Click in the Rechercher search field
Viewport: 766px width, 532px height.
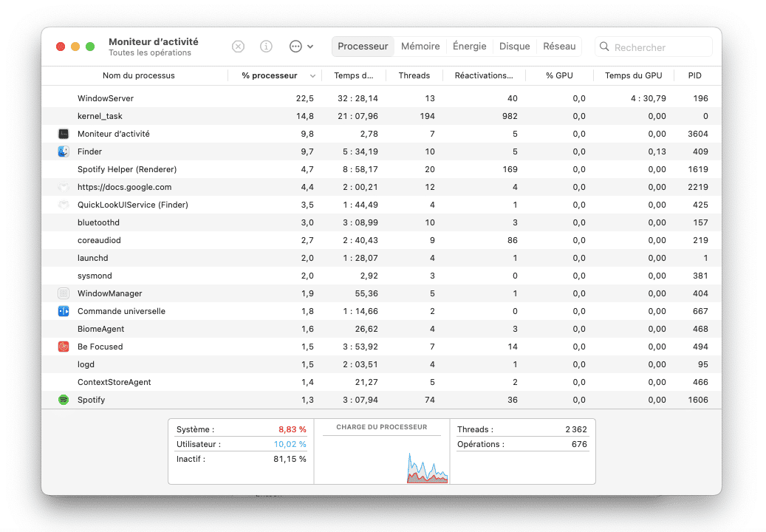654,47
